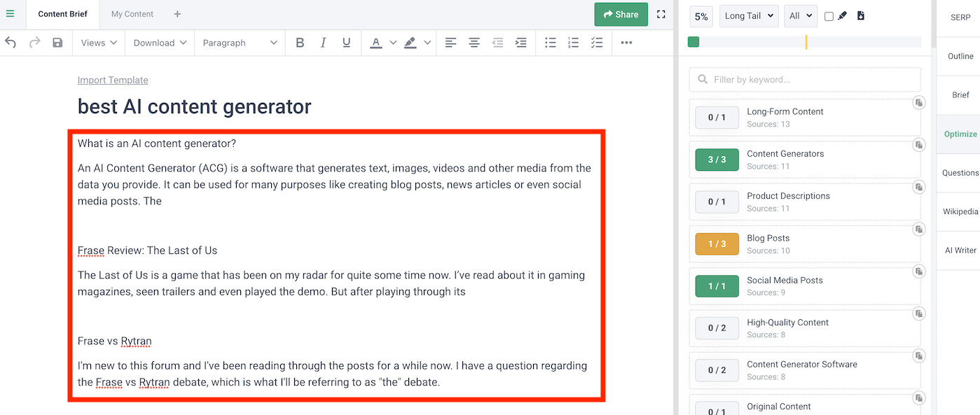Image resolution: width=980 pixels, height=415 pixels.
Task: Copy the Product Descriptions keyword
Action: 919,187
